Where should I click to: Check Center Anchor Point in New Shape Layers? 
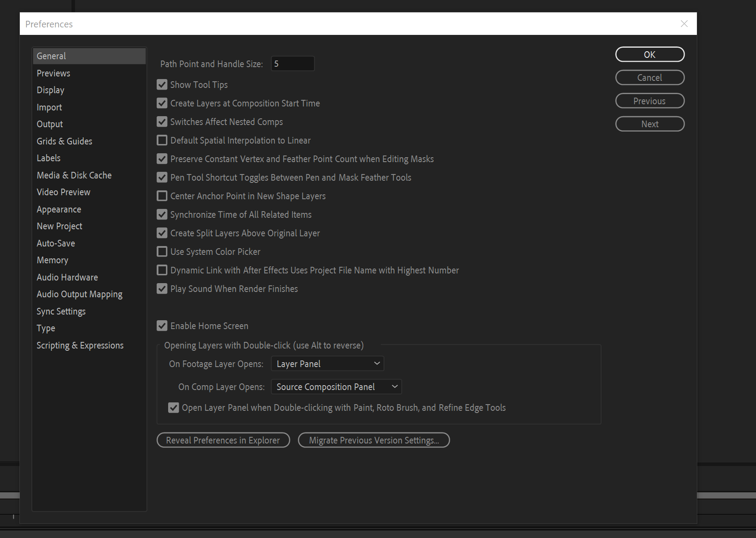click(162, 196)
